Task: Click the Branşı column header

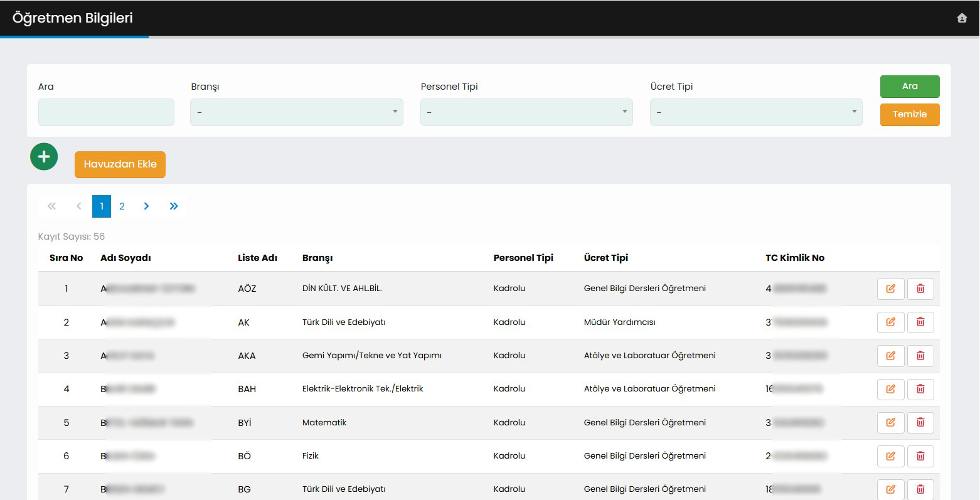Action: 317,258
